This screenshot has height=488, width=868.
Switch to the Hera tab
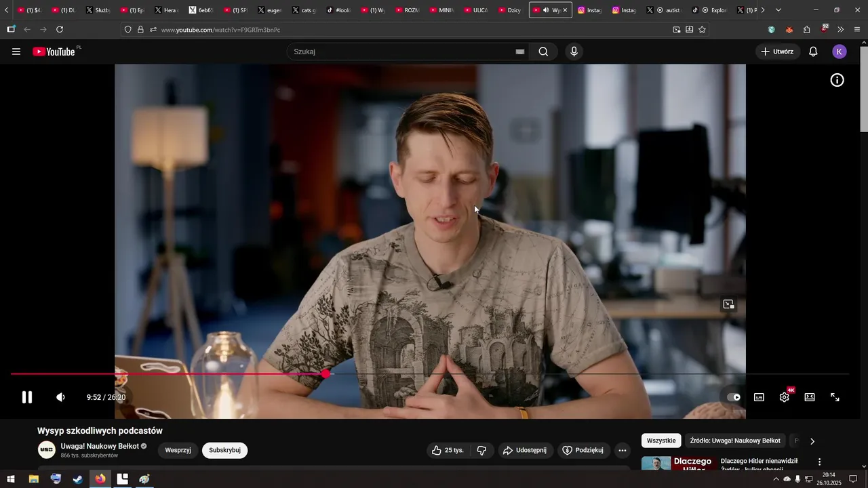point(166,10)
